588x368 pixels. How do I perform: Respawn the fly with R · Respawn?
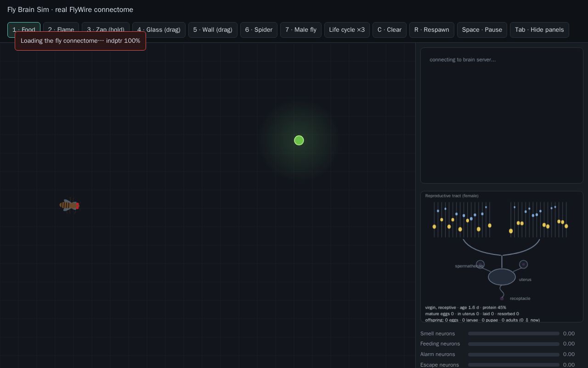(432, 30)
